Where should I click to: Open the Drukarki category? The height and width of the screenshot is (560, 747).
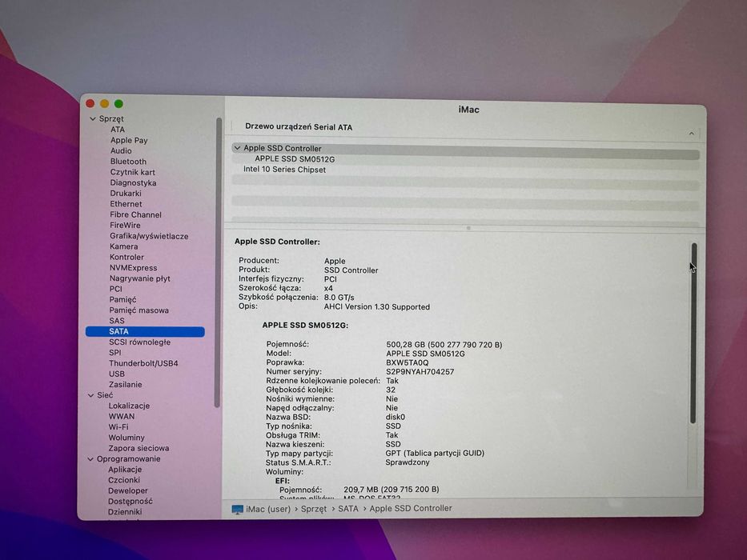[x=125, y=194]
